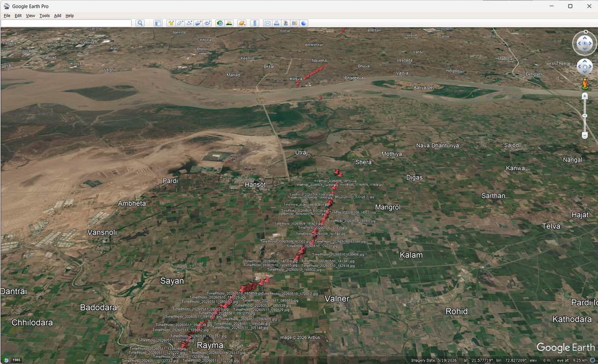
Task: Open the planets switcher icon
Action: (242, 23)
